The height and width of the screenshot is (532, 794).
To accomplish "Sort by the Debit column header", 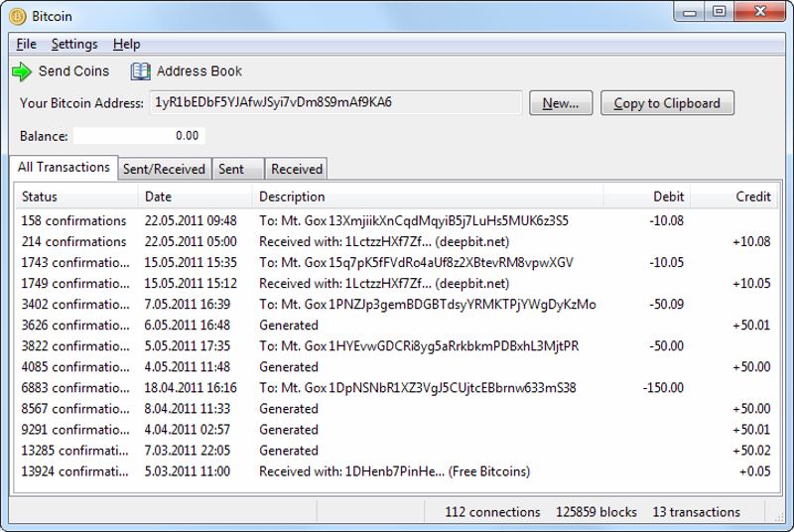I will coord(647,197).
